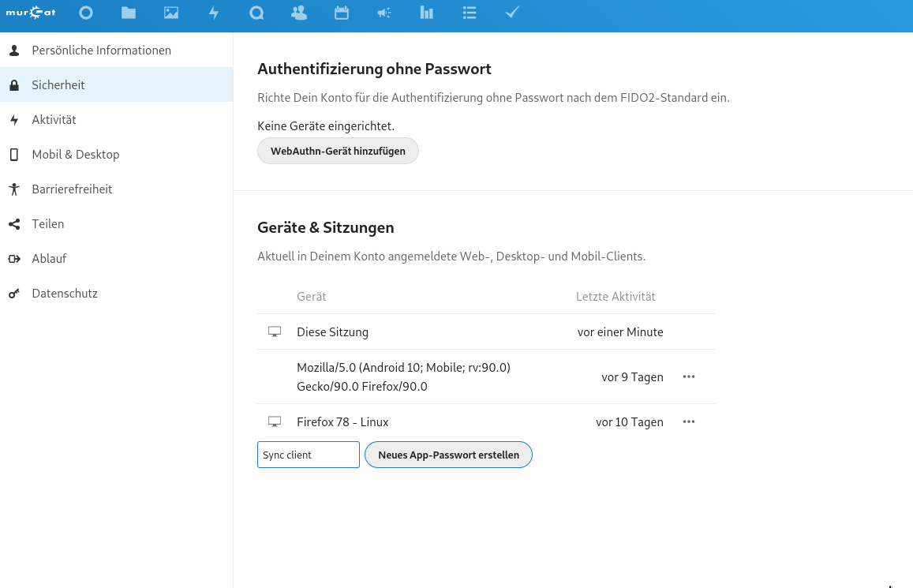
Task: Open the list icon app in top bar
Action: 470,13
